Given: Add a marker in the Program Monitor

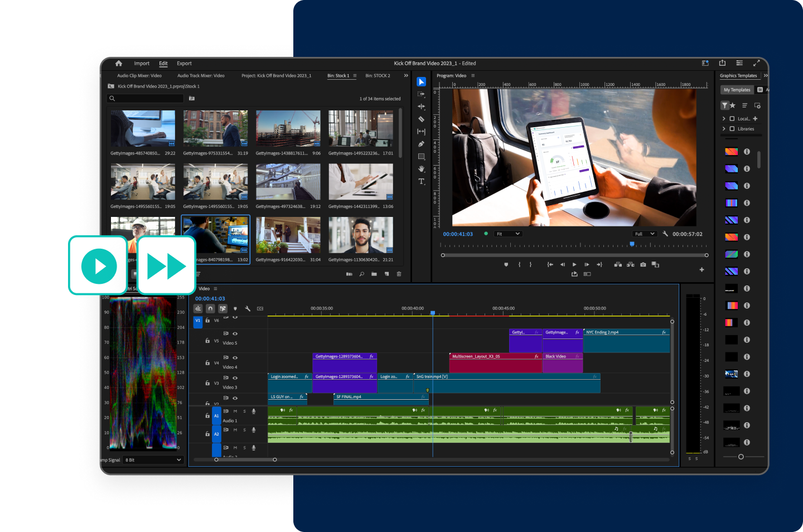Looking at the screenshot, I should tap(506, 264).
